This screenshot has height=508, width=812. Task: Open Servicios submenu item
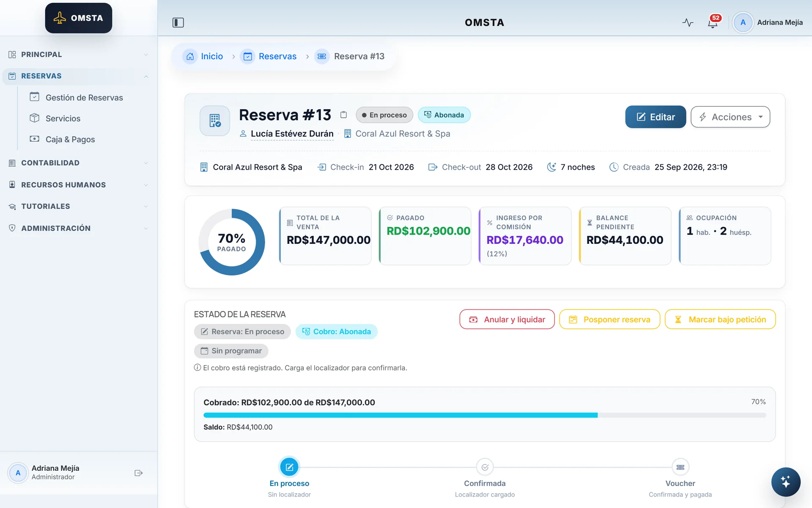63,119
